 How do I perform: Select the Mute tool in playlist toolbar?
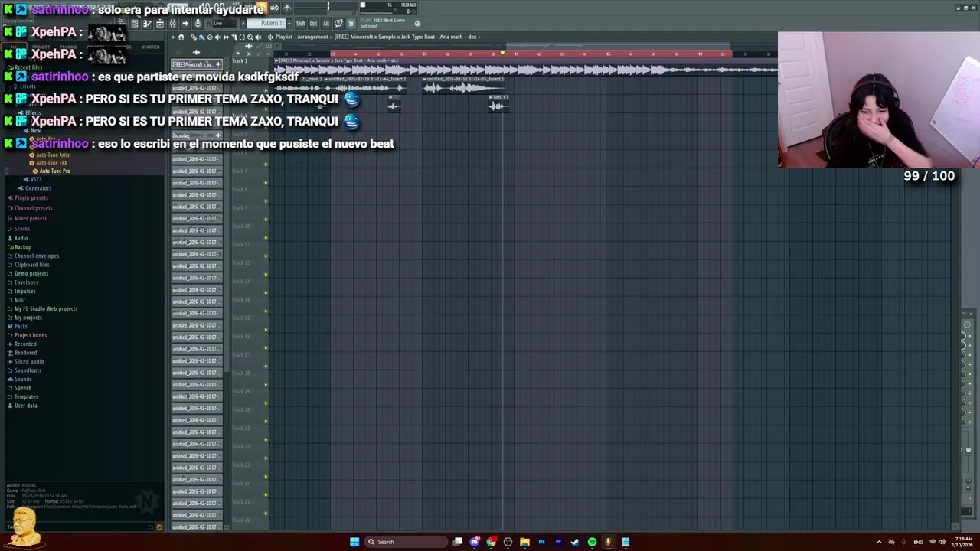(x=218, y=37)
